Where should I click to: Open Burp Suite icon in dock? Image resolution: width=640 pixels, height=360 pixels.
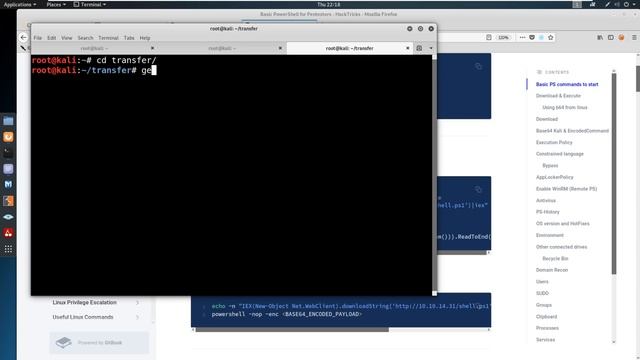[x=8, y=201]
